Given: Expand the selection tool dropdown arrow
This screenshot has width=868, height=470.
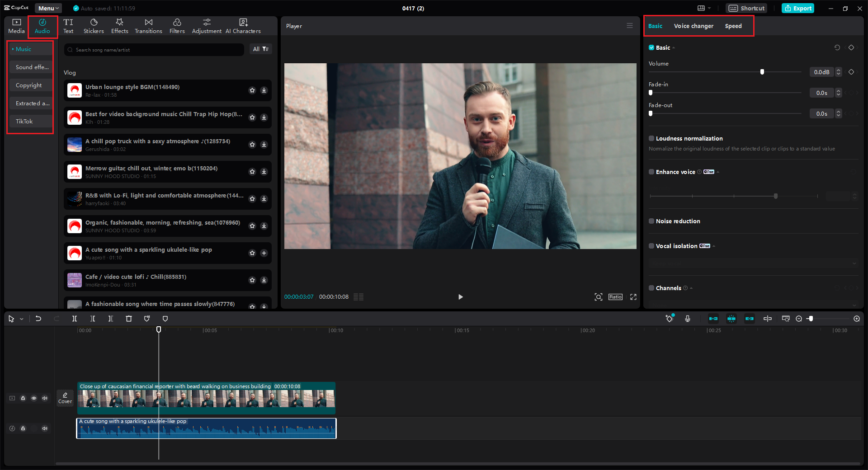Looking at the screenshot, I should (20, 319).
